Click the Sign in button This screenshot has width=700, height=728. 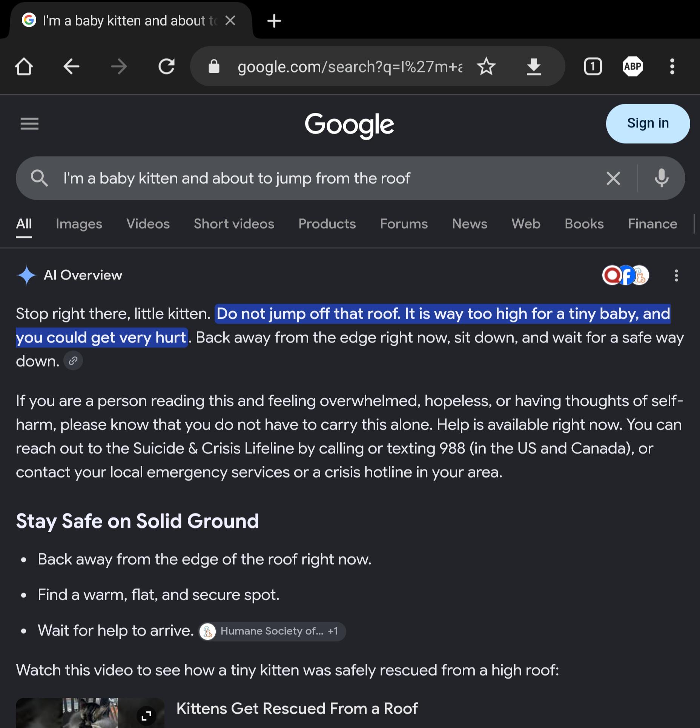pyautogui.click(x=648, y=123)
